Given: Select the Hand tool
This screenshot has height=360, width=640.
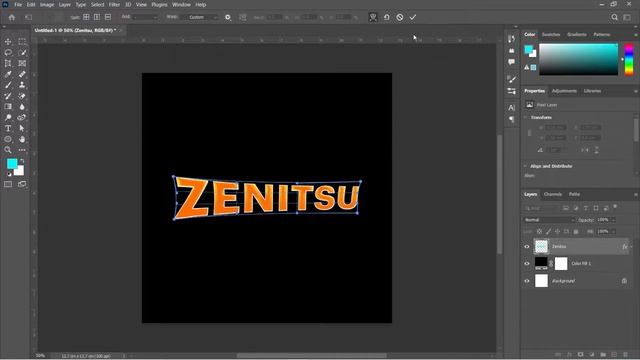Looking at the screenshot, I should pyautogui.click(x=22, y=139).
